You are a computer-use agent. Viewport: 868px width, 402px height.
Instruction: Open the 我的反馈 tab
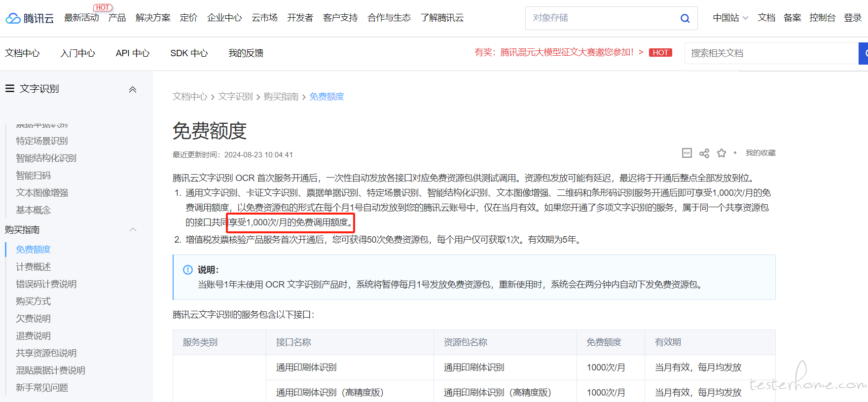tap(246, 53)
